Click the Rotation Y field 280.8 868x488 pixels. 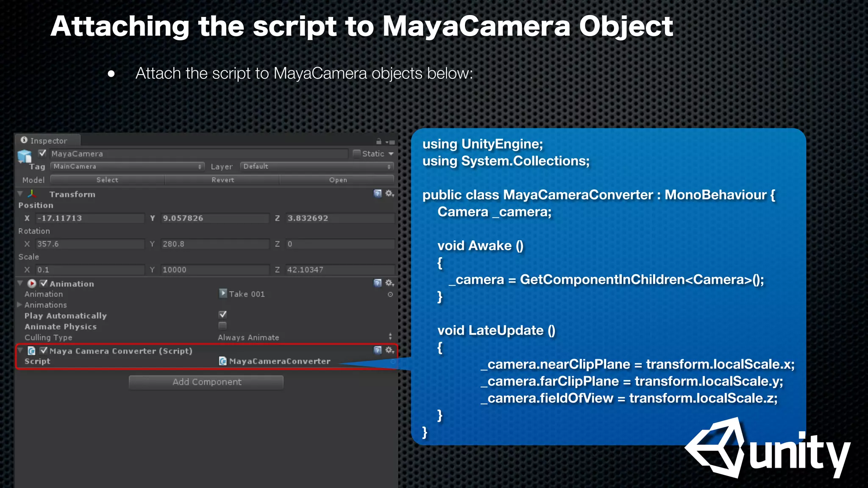coord(215,244)
